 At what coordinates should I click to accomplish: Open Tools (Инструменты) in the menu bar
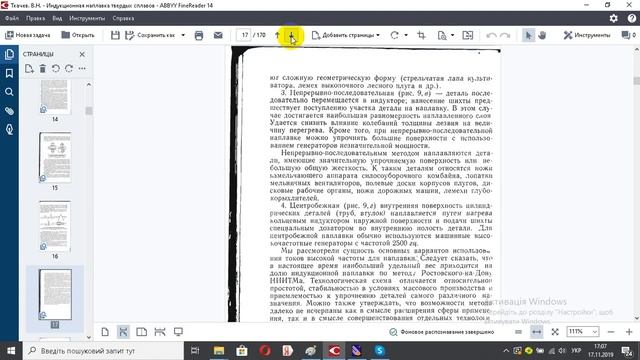pyautogui.click(x=87, y=18)
